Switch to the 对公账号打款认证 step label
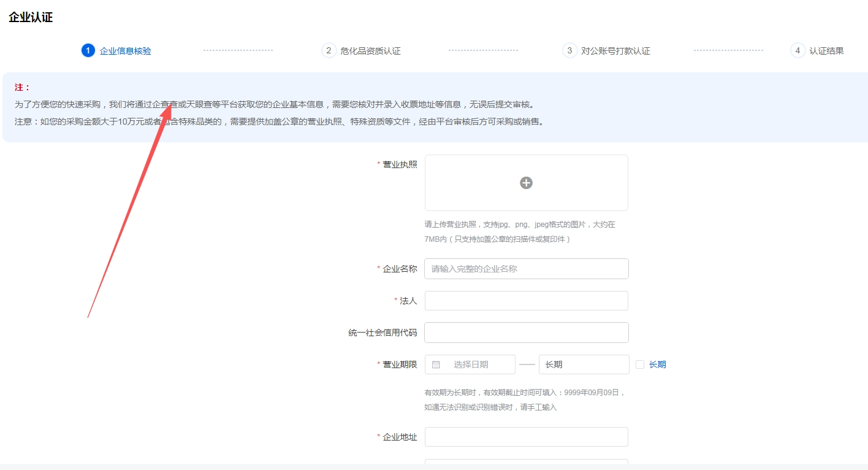Viewport: 868px width, 470px height. (615, 51)
